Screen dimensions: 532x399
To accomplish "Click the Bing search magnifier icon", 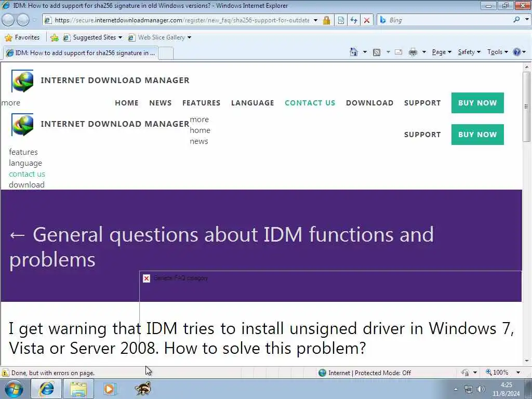I will tap(516, 20).
